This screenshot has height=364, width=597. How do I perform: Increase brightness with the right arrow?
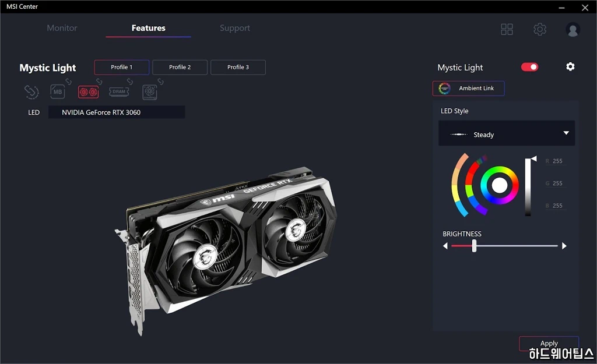tap(564, 246)
